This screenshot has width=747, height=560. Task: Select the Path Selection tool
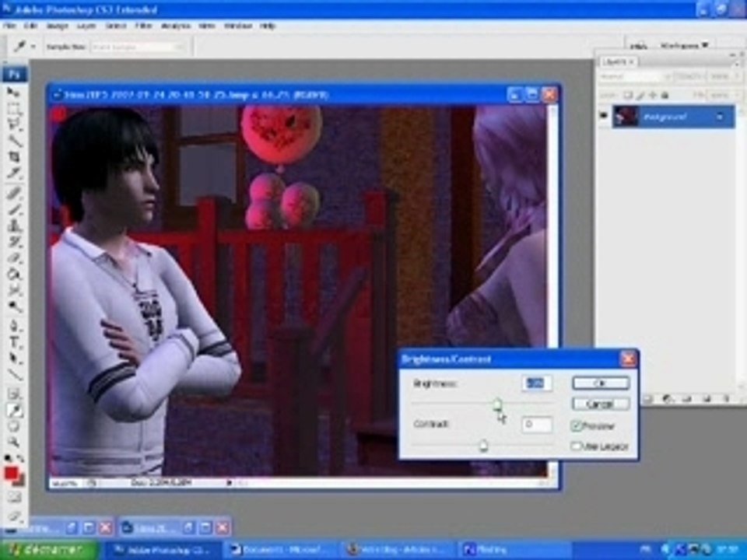[14, 358]
